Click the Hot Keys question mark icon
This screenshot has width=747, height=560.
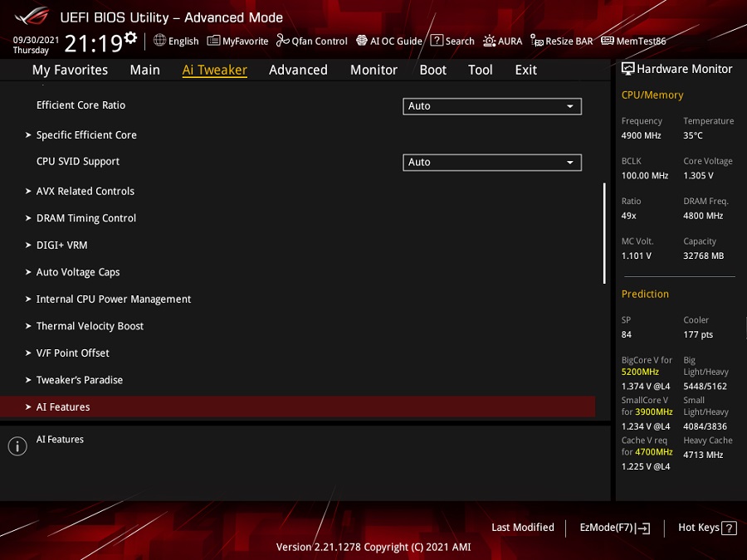coord(729,528)
